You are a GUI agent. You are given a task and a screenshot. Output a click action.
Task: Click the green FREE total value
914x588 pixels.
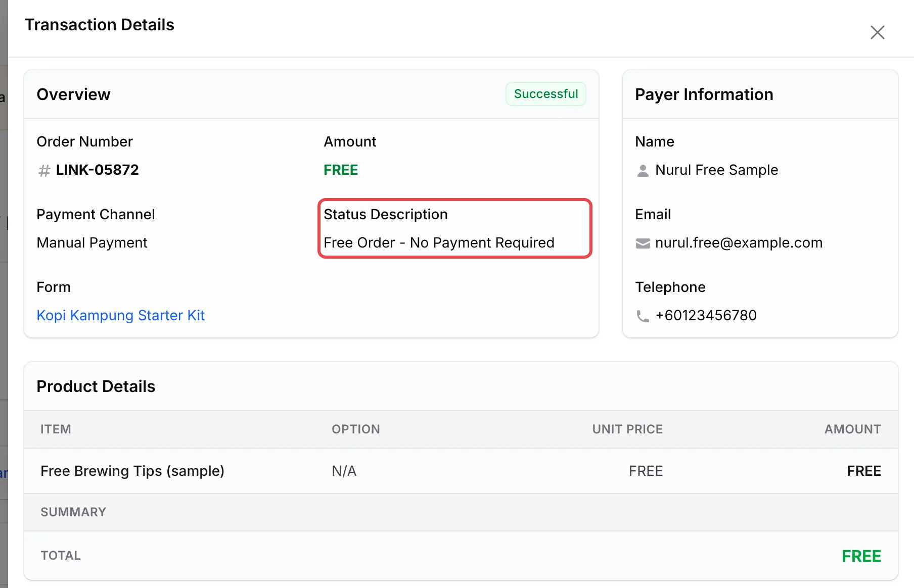[861, 556]
